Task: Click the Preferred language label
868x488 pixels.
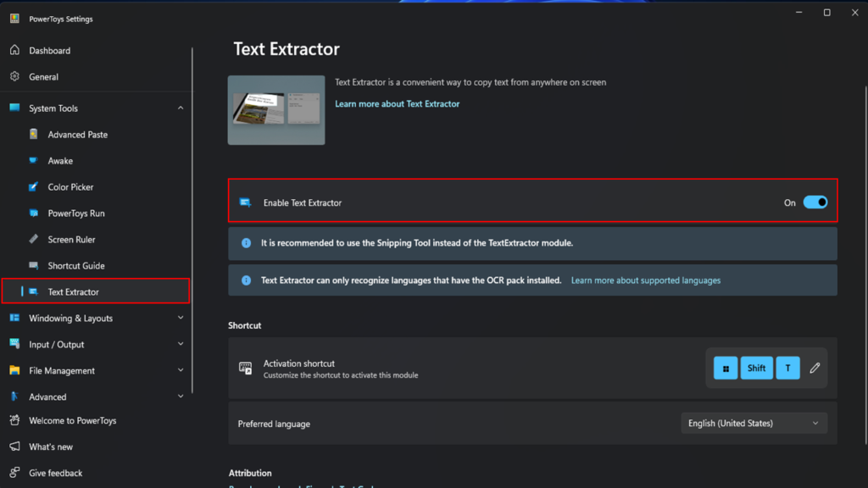Action: (274, 424)
